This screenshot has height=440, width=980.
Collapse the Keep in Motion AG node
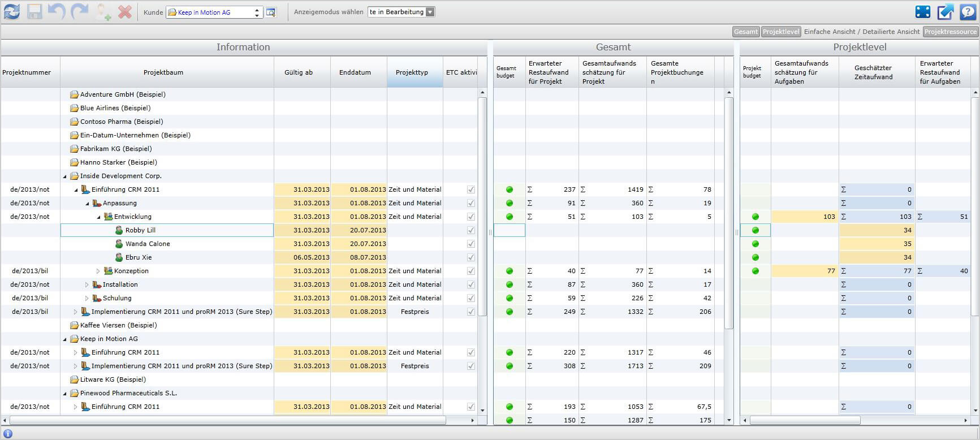(64, 339)
